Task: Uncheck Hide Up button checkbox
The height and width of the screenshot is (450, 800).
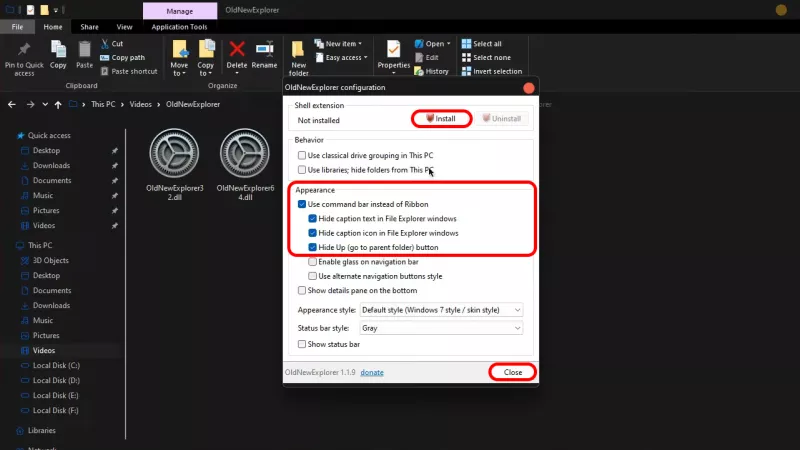Action: (x=312, y=247)
